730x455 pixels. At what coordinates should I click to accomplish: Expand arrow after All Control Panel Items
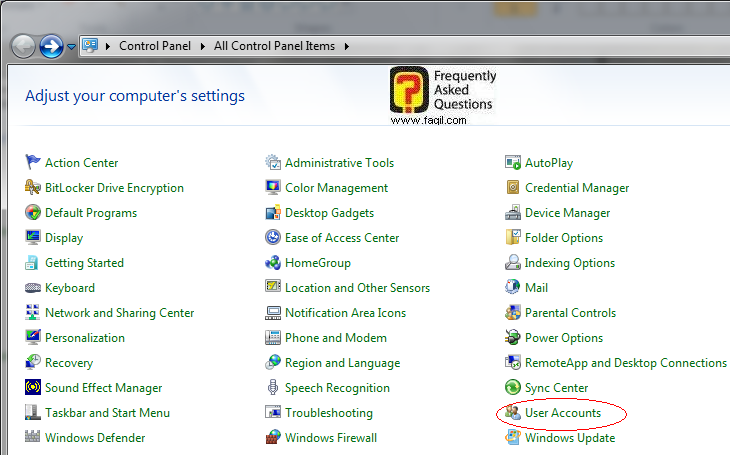coord(346,46)
